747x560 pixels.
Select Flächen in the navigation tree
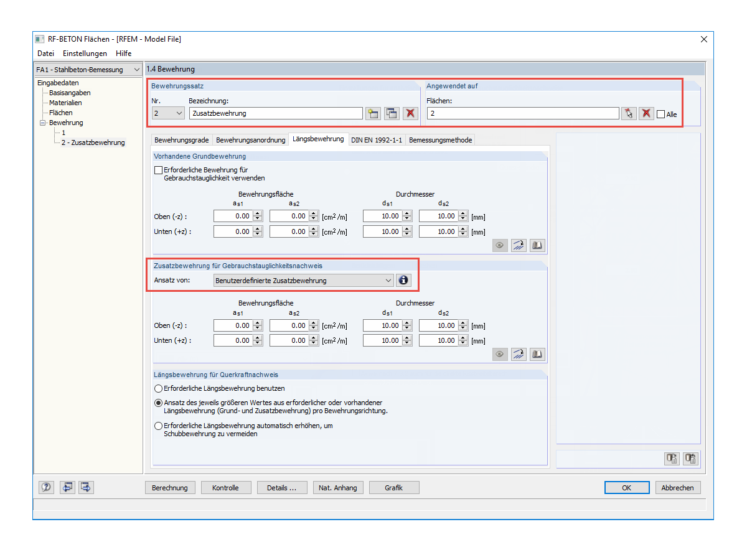tap(60, 113)
